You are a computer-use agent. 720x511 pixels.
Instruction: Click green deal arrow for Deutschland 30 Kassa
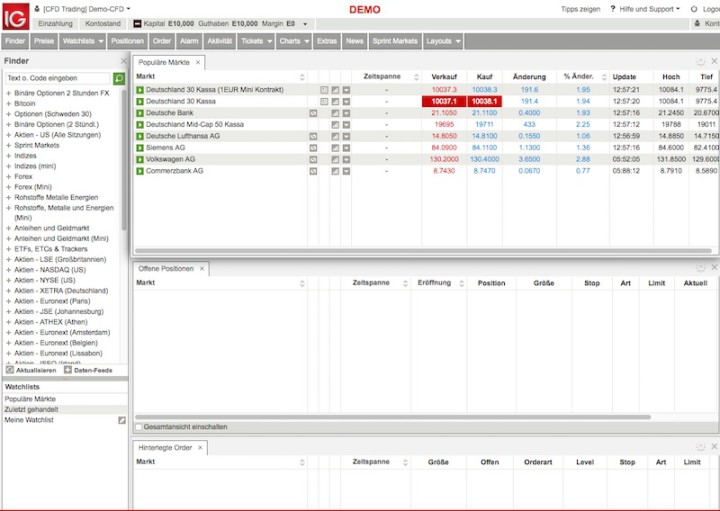(x=140, y=101)
